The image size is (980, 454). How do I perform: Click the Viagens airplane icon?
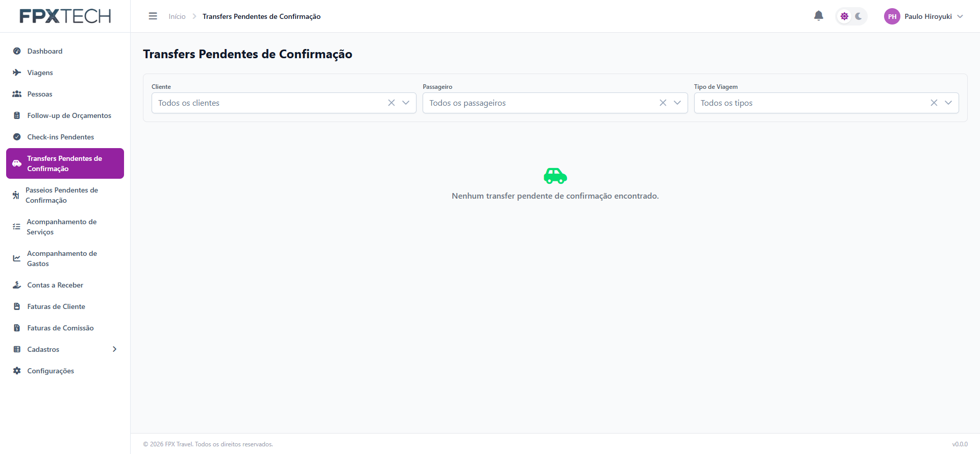[x=17, y=73]
